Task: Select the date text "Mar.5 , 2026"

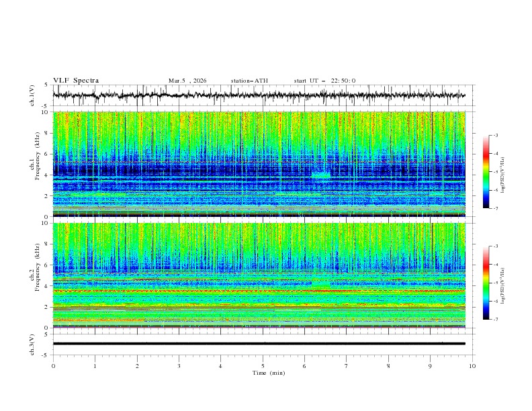Action: pos(187,81)
